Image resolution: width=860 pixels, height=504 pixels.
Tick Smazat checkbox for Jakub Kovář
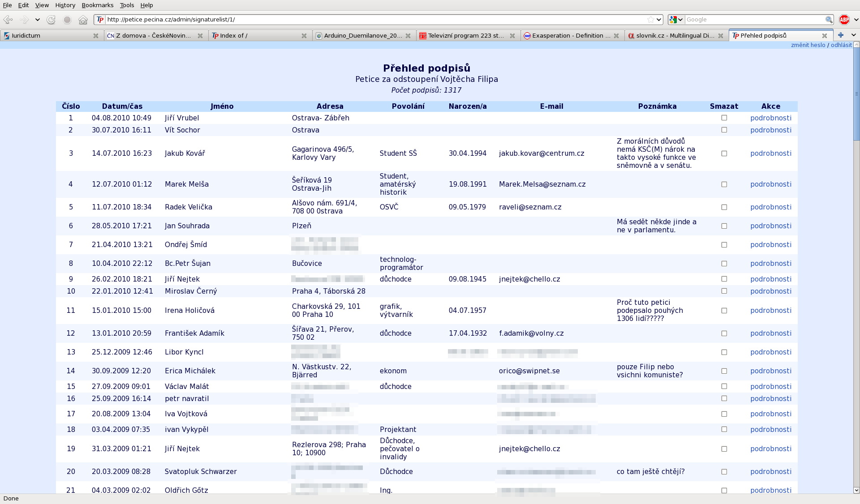724,154
